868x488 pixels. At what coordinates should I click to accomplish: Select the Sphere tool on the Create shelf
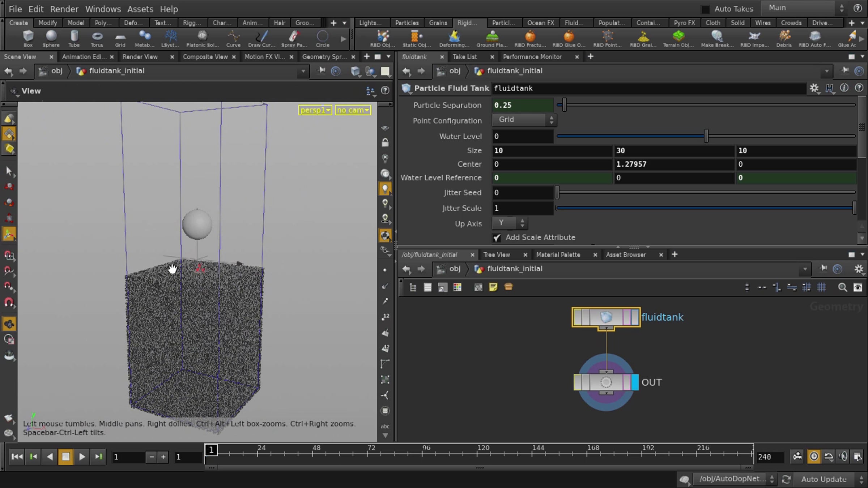(51, 38)
